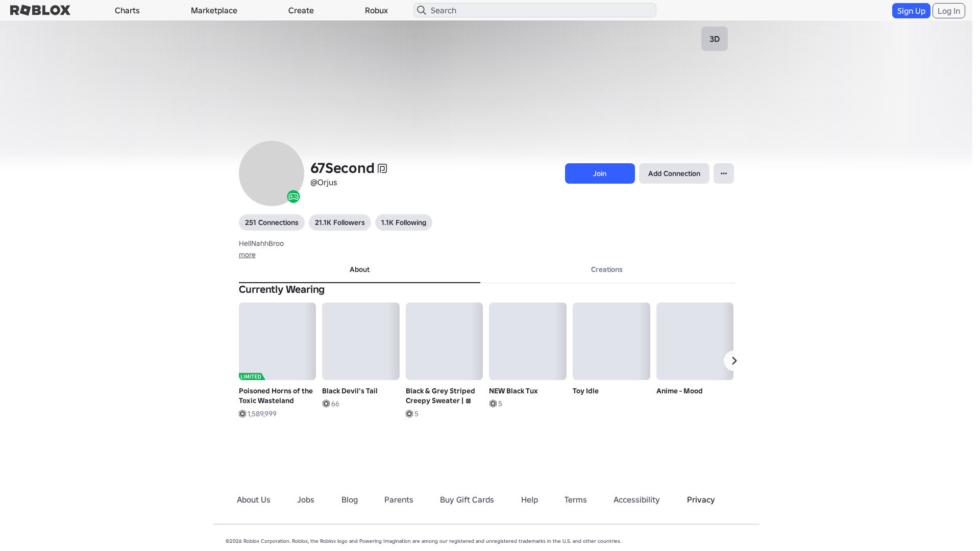Screen dimensions: 980x551
Task: Open the Charts menu
Action: [127, 10]
